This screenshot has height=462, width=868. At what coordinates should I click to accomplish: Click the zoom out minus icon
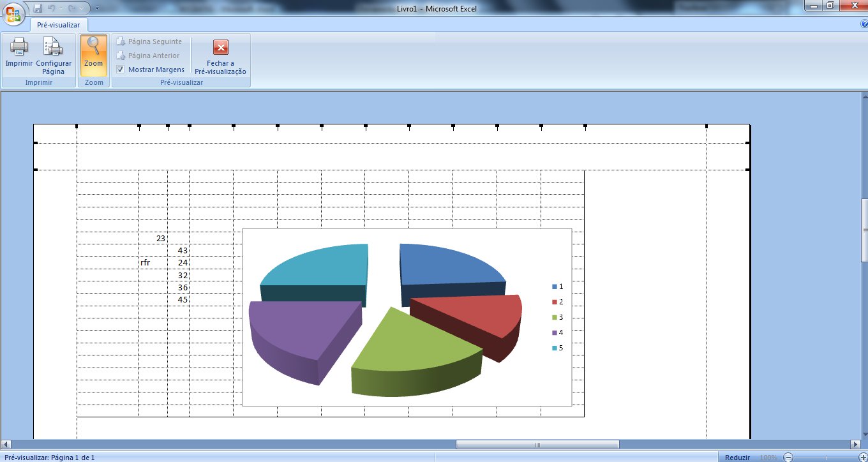tap(788, 458)
